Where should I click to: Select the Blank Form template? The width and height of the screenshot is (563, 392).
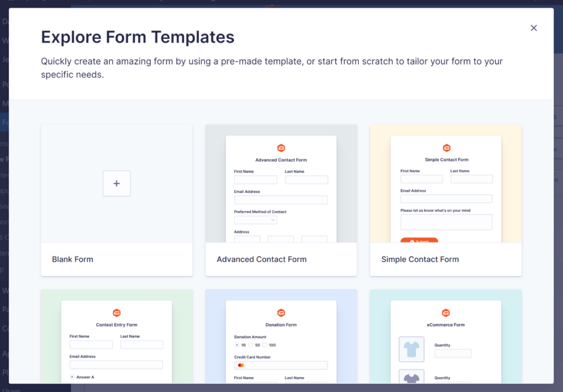[x=116, y=200]
